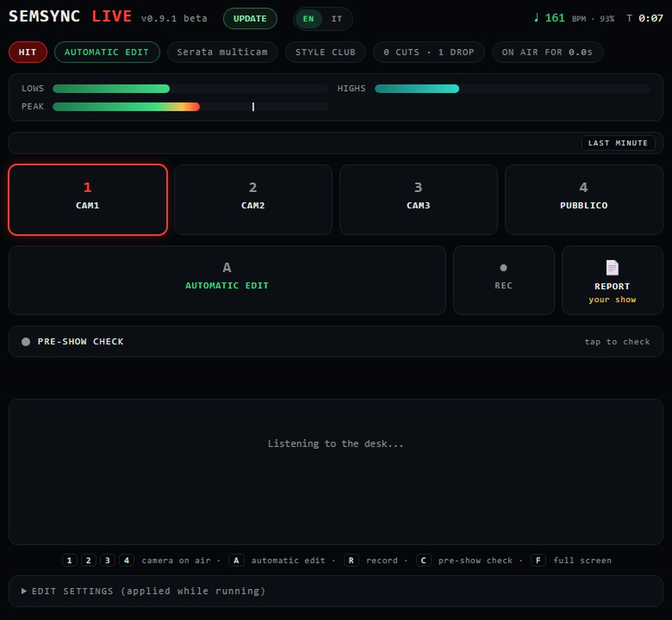
Task: Click the R key hint for record
Action: point(351,560)
